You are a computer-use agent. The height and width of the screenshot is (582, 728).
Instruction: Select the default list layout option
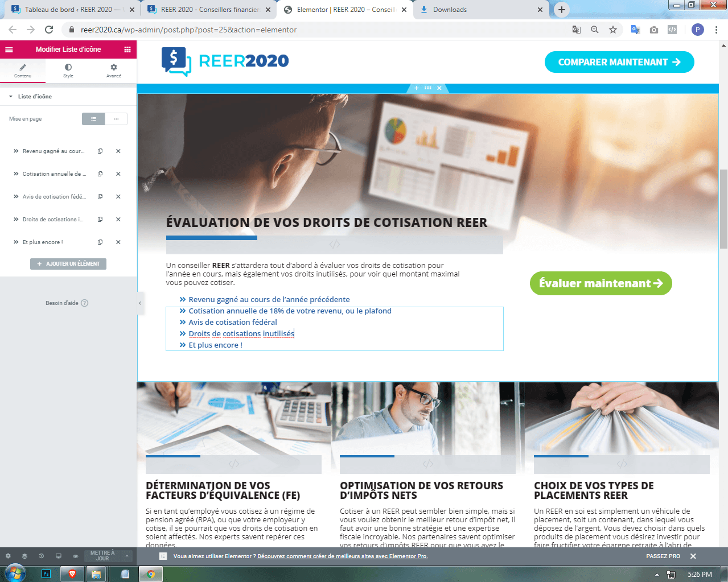[93, 119]
